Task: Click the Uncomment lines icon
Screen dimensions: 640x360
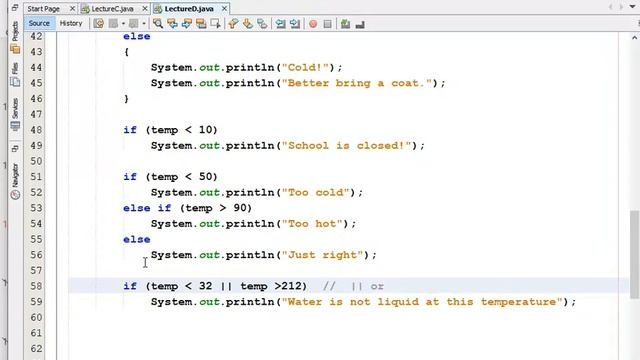Action: pos(360,24)
